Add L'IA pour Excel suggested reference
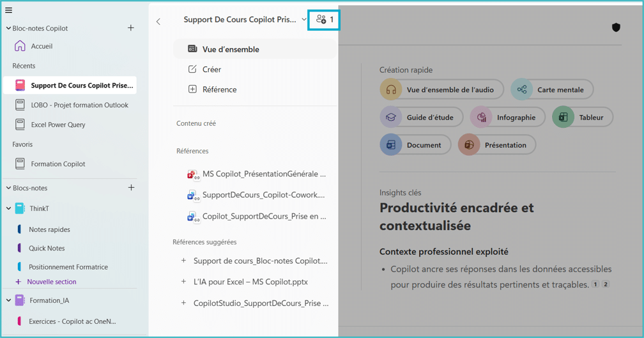The image size is (644, 338). click(x=183, y=281)
